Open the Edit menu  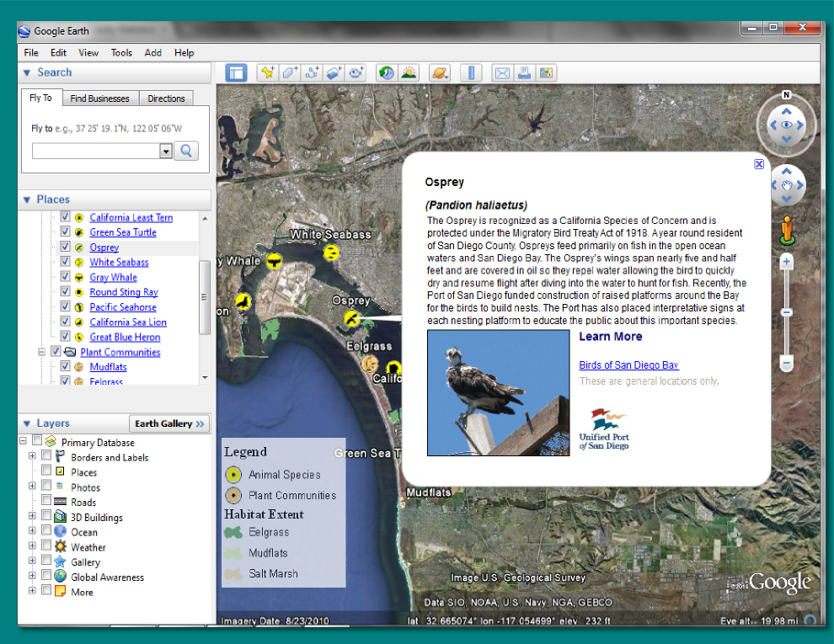[58, 52]
